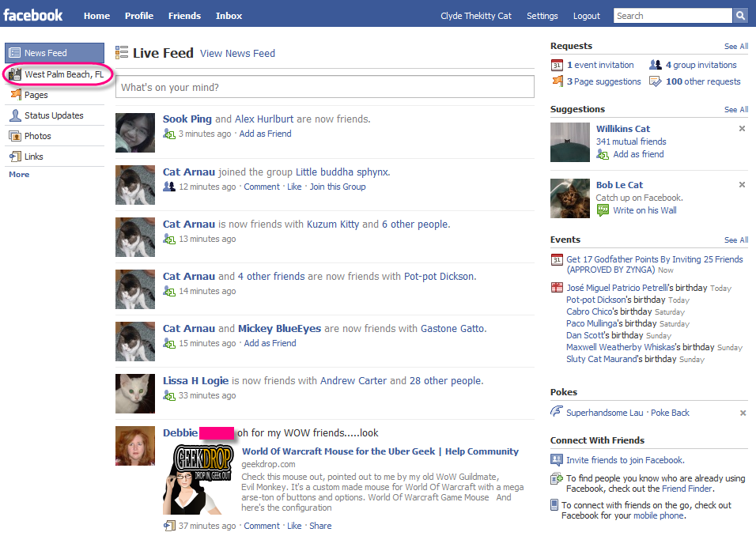The image size is (756, 536).
Task: Open Willikins Cat's suggestion thumbnail
Action: (x=570, y=142)
